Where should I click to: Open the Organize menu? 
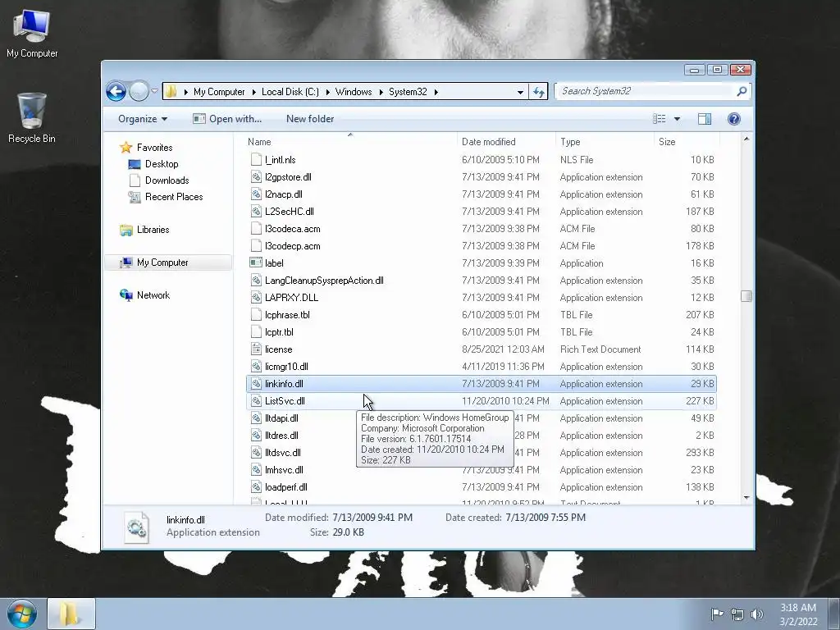[143, 119]
